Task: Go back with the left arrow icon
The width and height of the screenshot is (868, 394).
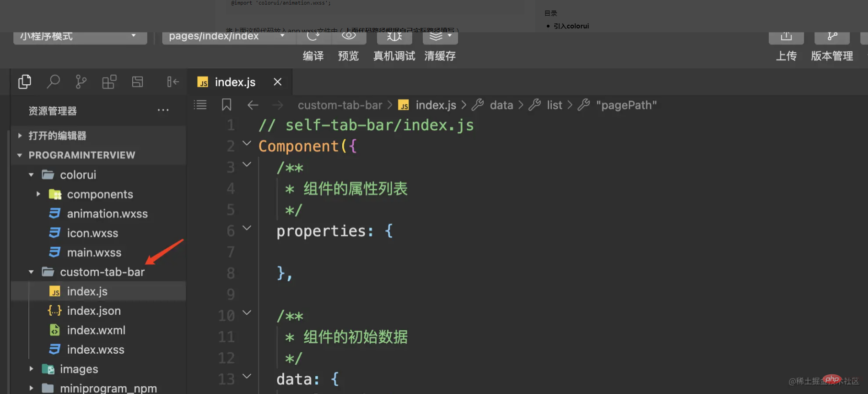Action: (253, 105)
